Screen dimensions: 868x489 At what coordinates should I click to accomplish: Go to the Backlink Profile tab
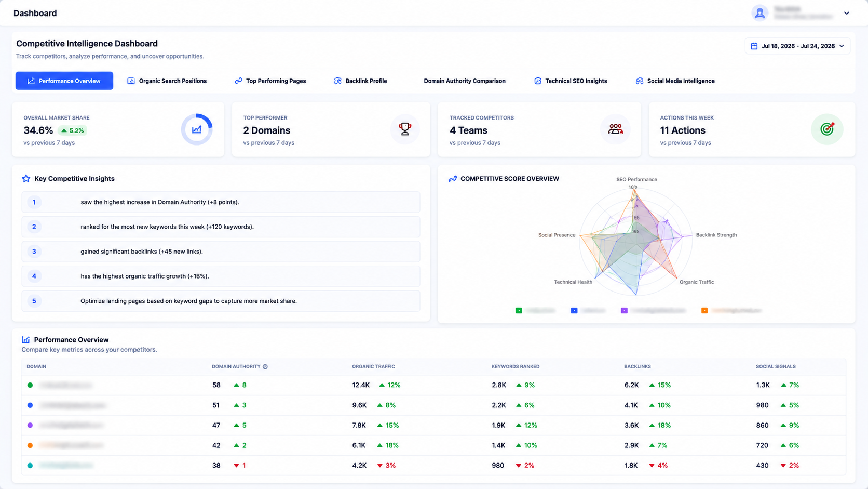point(361,81)
